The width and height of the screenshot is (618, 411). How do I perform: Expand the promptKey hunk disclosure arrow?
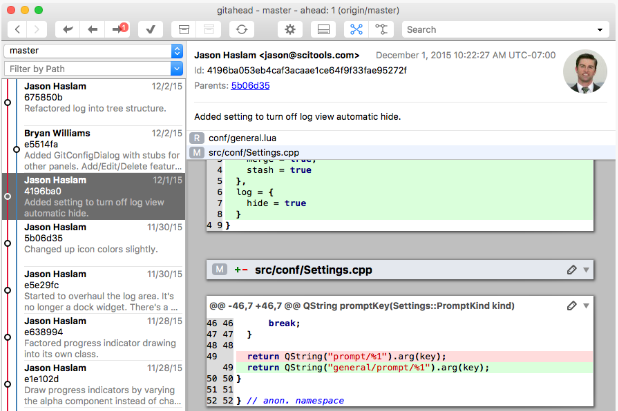(587, 304)
